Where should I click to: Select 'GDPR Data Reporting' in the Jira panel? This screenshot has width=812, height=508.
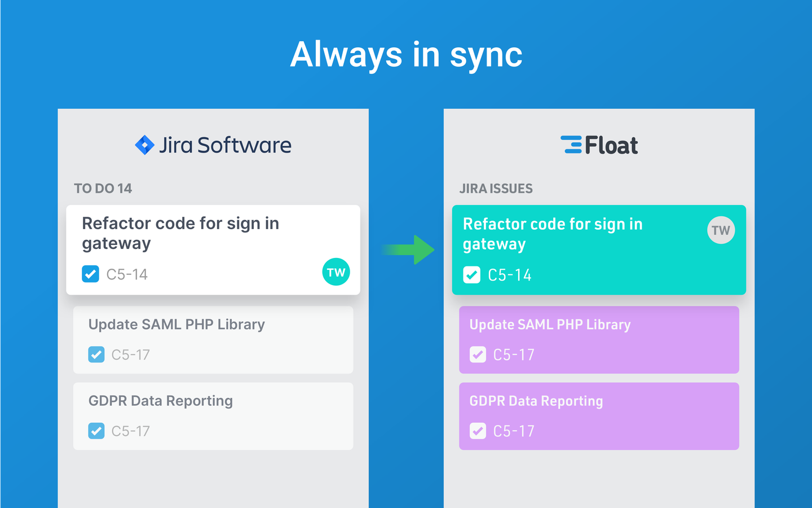tap(161, 401)
